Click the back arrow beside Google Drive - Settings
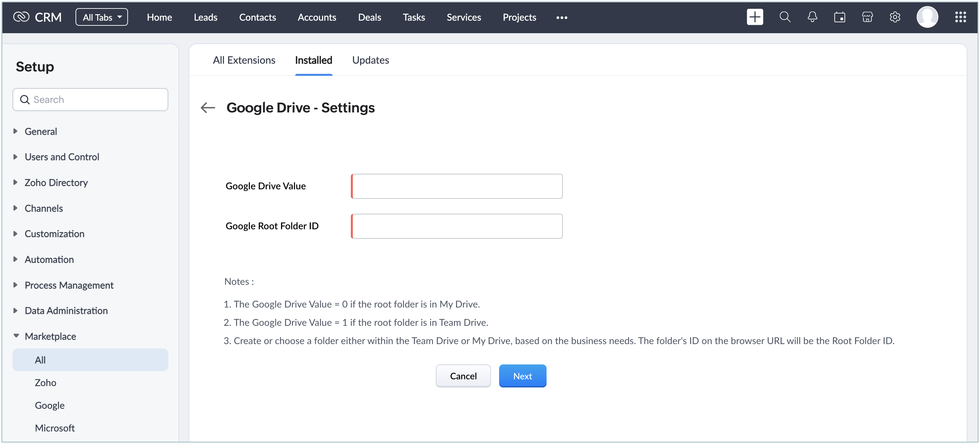Viewport: 980px width, 444px height. click(208, 108)
